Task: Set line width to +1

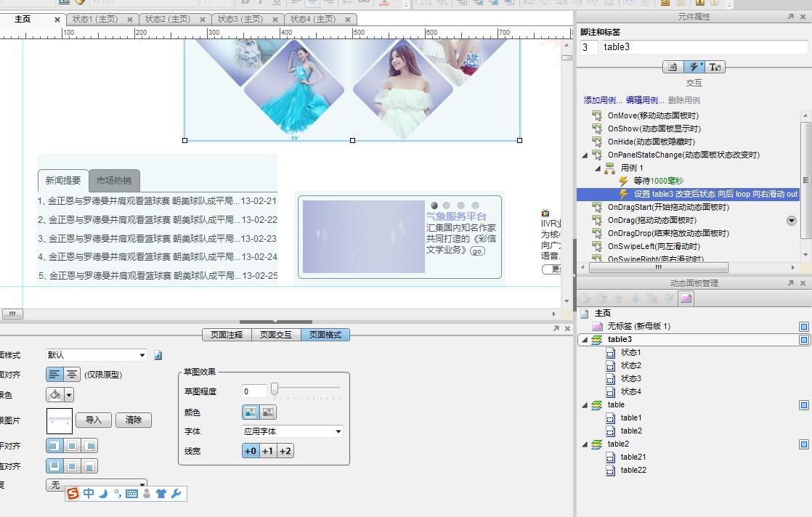Action: 268,451
